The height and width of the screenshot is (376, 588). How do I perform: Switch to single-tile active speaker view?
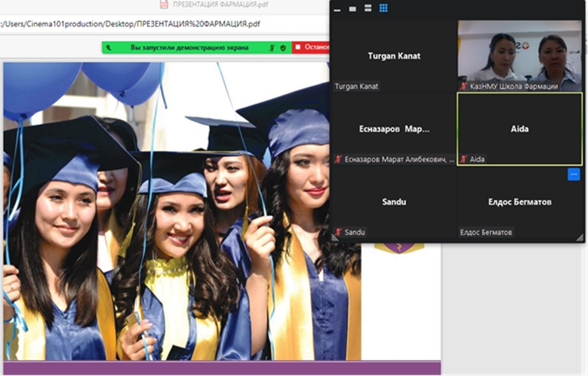point(352,9)
